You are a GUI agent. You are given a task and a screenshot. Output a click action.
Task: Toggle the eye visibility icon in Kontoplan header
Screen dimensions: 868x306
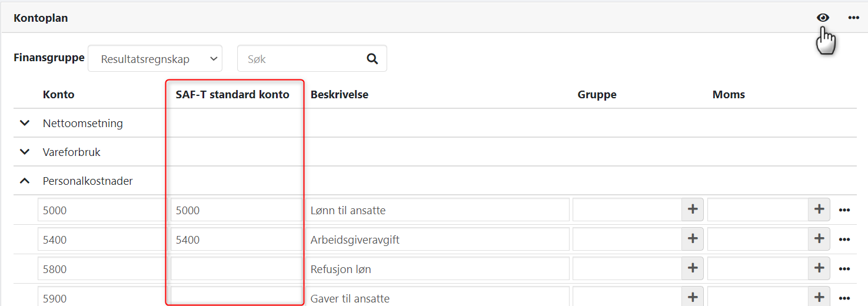click(823, 18)
